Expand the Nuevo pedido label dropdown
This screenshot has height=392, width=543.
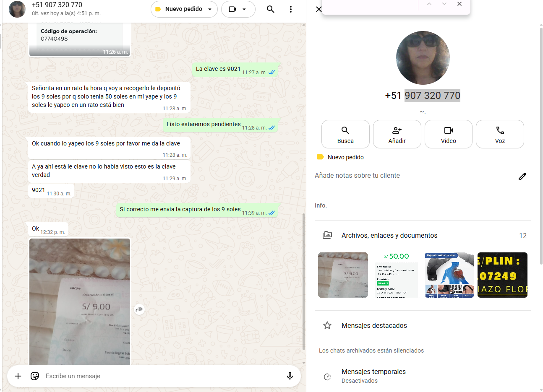(x=210, y=9)
